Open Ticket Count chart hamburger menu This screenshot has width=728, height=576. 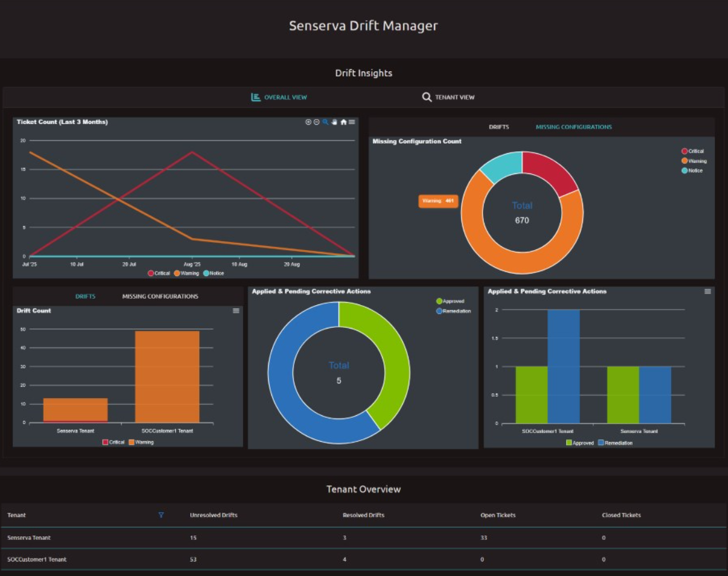click(x=352, y=122)
